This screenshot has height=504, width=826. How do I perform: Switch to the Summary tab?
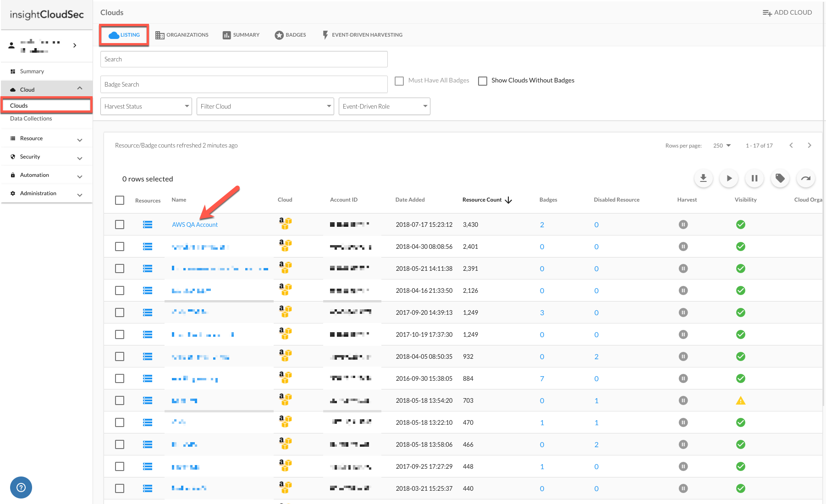click(x=241, y=35)
